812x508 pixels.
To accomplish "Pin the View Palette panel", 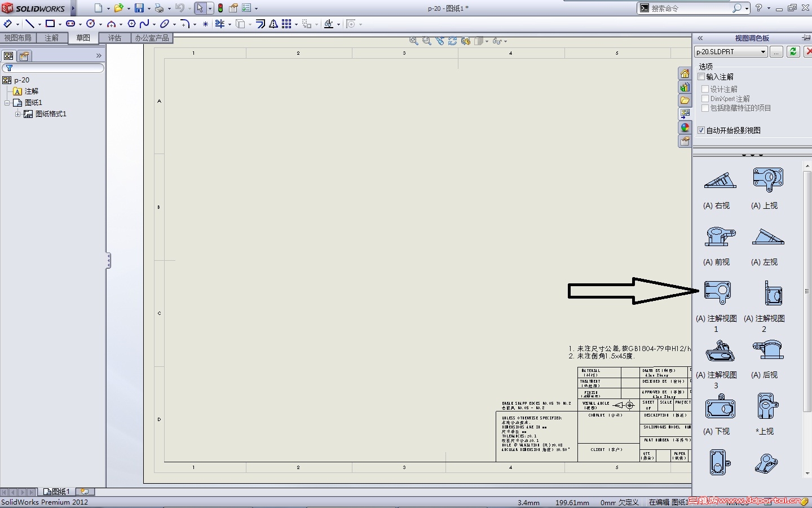I will coord(806,38).
